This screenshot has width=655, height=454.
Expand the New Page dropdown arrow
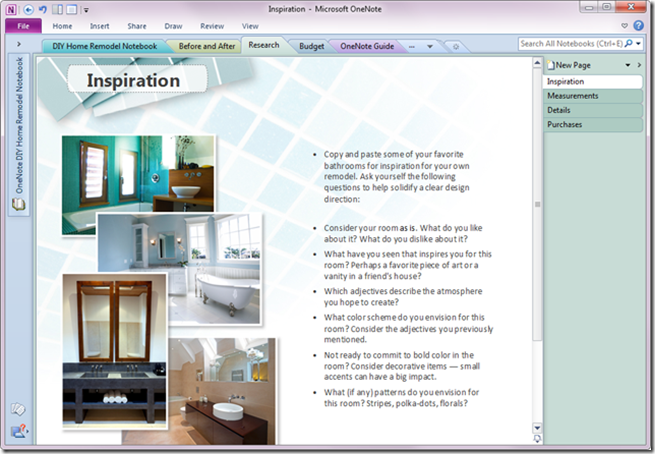[627, 65]
